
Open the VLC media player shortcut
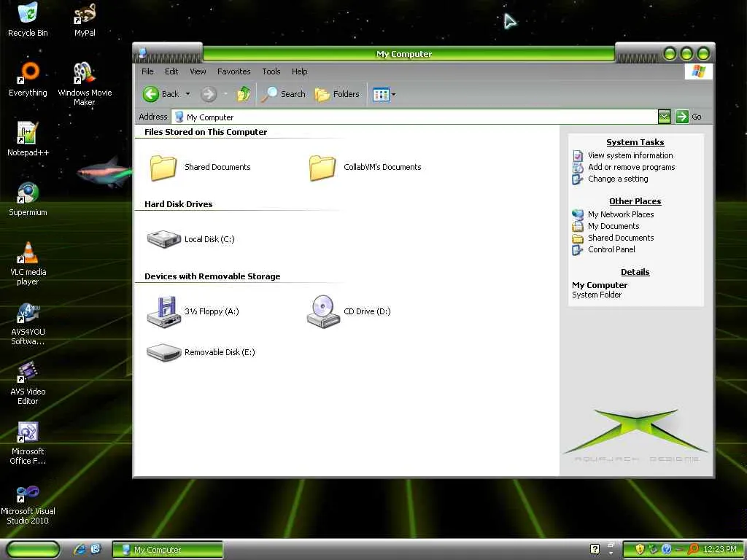28,263
